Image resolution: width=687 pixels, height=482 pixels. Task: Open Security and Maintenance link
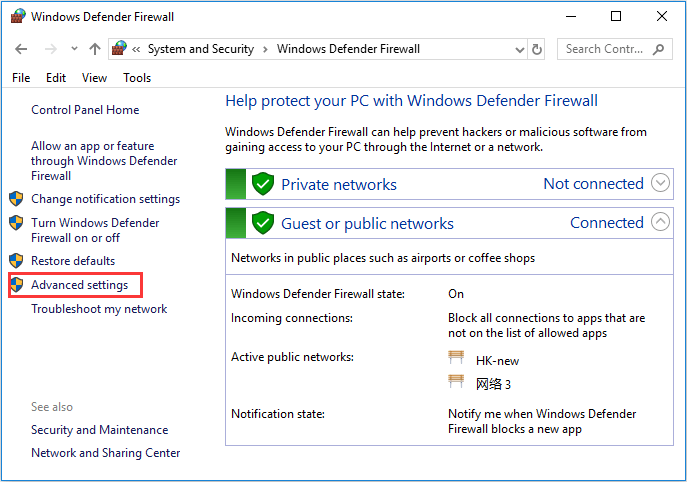click(99, 430)
